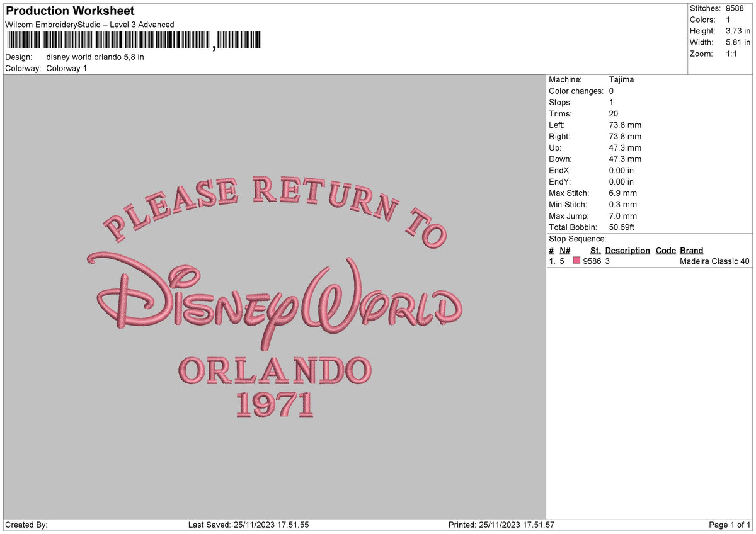The width and height of the screenshot is (756, 534).
Task: Click the 'Right:' label
Action: coord(559,136)
